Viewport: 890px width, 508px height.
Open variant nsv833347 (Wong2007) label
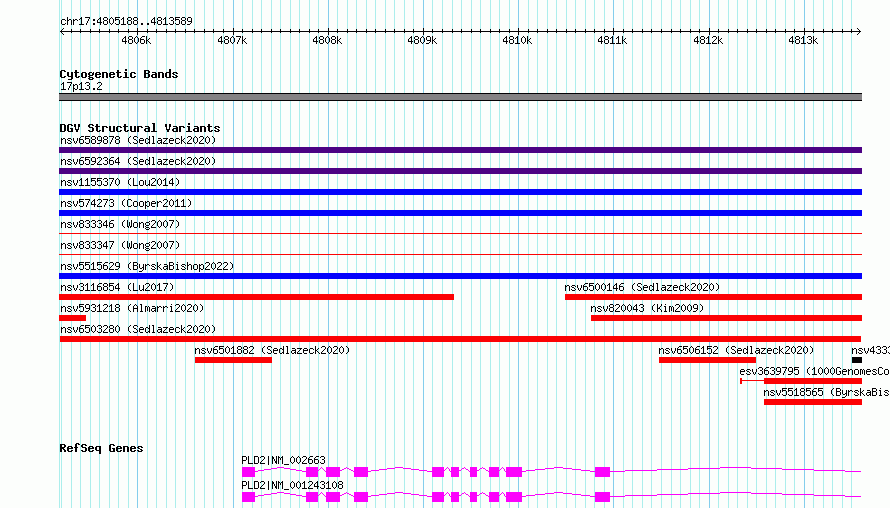tap(120, 245)
